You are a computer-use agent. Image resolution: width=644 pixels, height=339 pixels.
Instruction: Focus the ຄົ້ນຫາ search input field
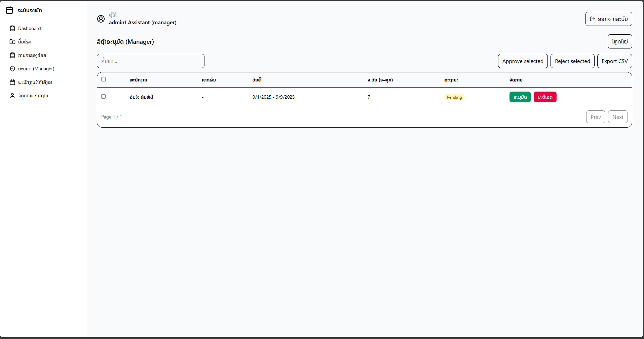[151, 61]
